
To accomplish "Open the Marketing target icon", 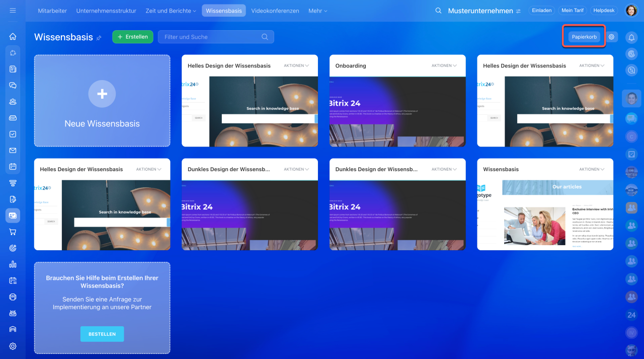I will (13, 248).
